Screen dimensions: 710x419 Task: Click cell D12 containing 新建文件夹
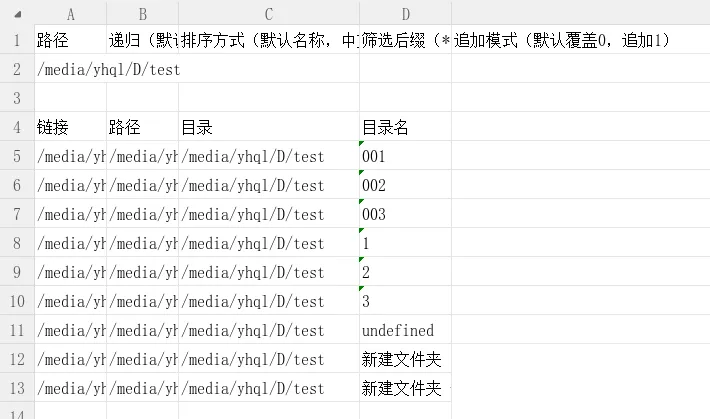(405, 359)
